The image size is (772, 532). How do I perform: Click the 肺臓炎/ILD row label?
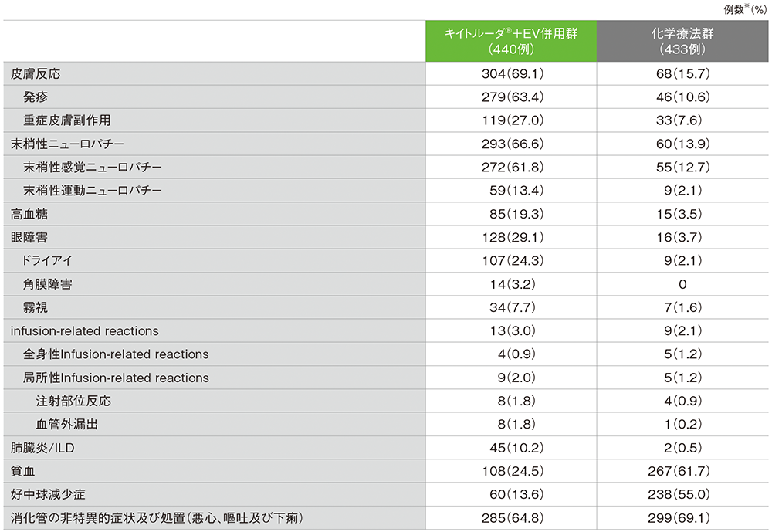42,448
